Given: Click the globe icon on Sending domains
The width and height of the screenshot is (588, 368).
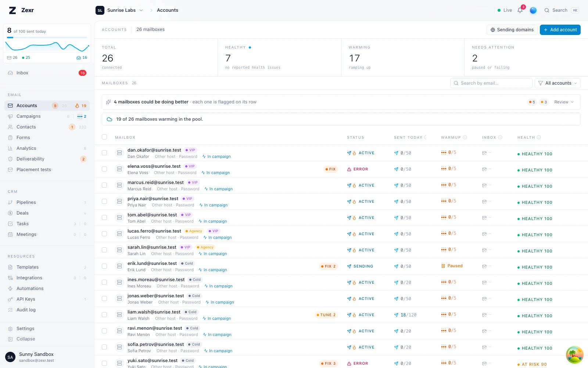Looking at the screenshot, I should click(493, 30).
